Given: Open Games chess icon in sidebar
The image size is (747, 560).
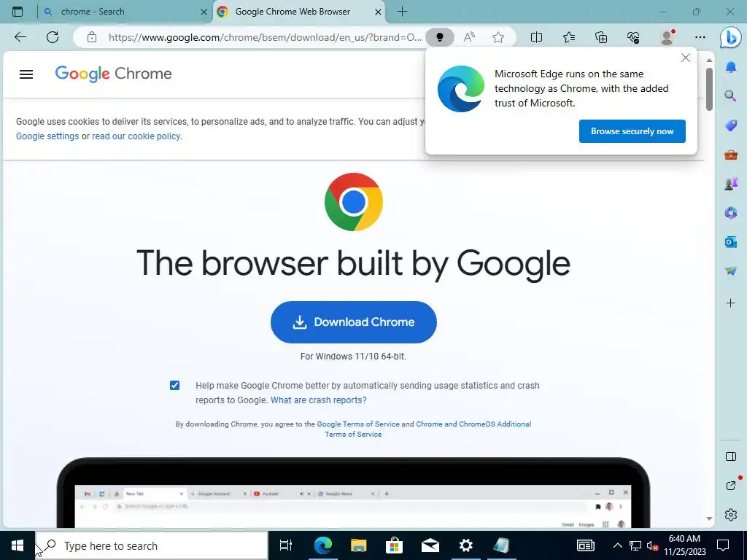Looking at the screenshot, I should 731,183.
